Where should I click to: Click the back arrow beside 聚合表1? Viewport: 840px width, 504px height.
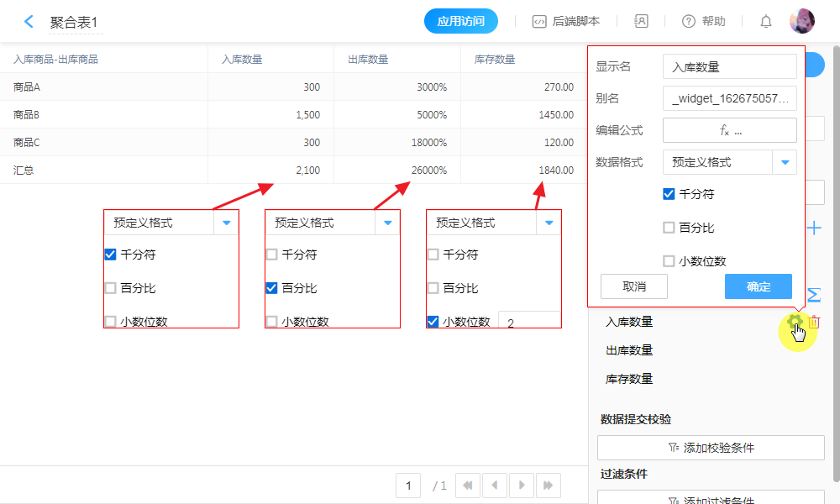[x=29, y=22]
